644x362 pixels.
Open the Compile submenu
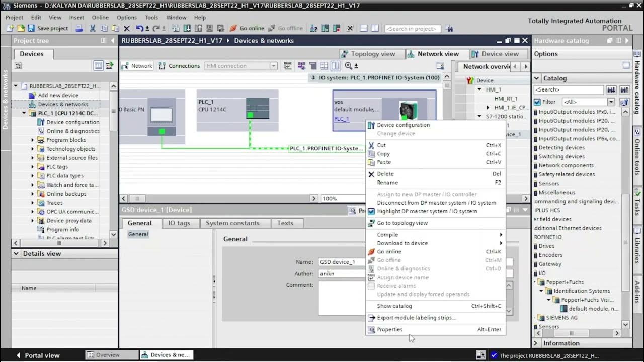(436, 235)
